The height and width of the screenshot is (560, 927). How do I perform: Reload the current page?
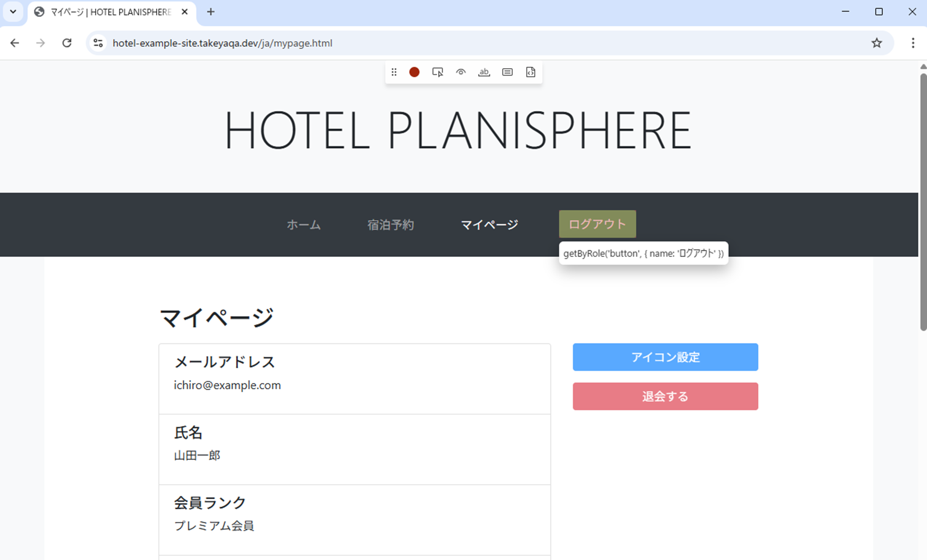[x=67, y=43]
